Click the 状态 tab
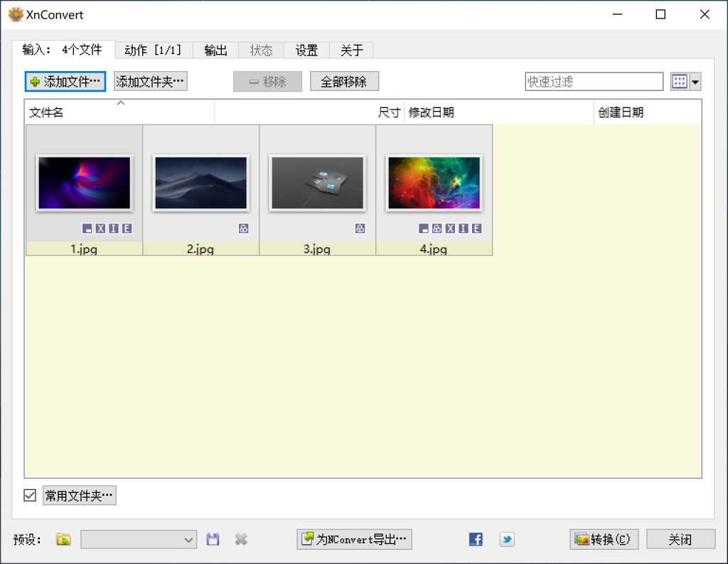Image resolution: width=728 pixels, height=564 pixels. click(262, 50)
